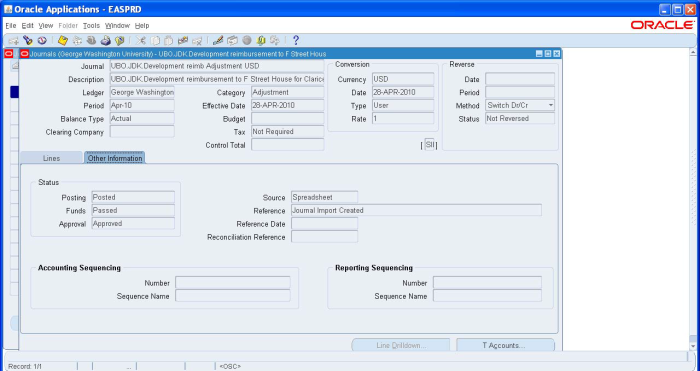Image resolution: width=700 pixels, height=371 pixels.
Task: Click the New record toolbar icon
Action: [x=14, y=41]
